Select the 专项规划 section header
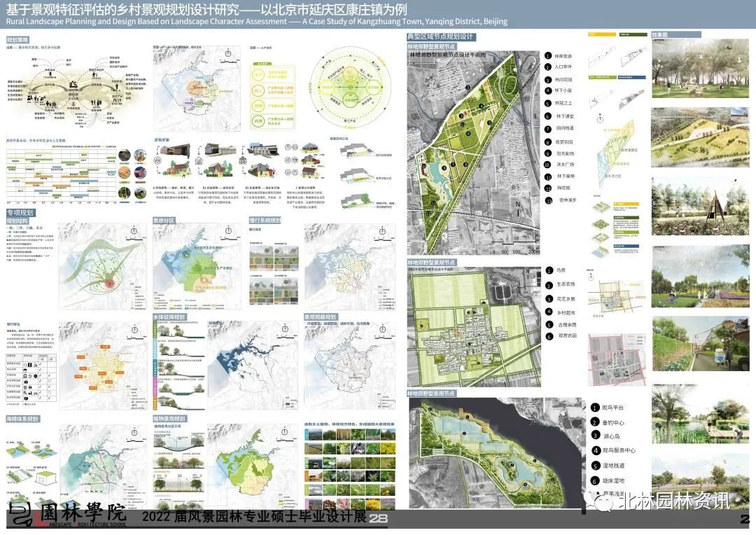The width and height of the screenshot is (756, 535). click(x=20, y=212)
